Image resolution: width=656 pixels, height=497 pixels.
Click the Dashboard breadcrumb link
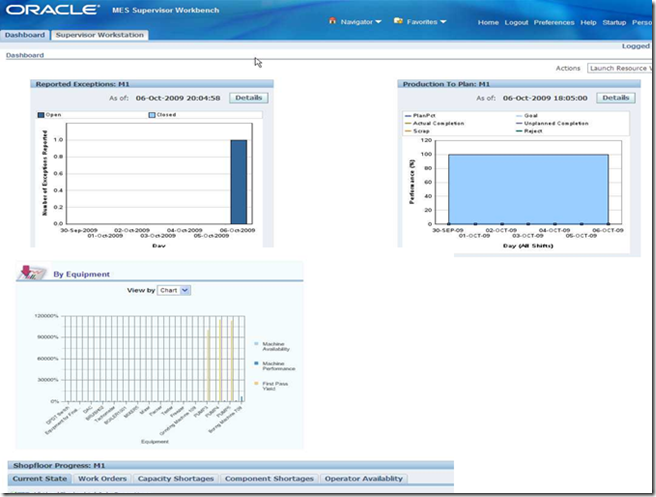[25, 55]
